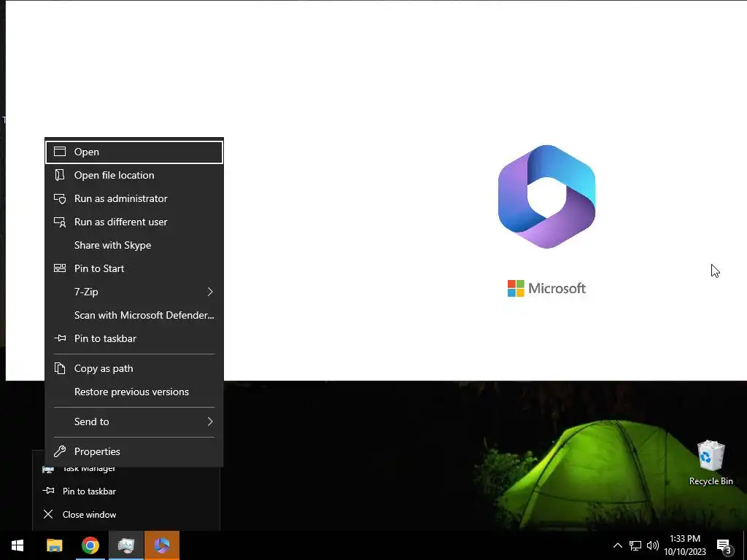The image size is (747, 560).
Task: Select Pin to Start
Action: click(x=134, y=268)
